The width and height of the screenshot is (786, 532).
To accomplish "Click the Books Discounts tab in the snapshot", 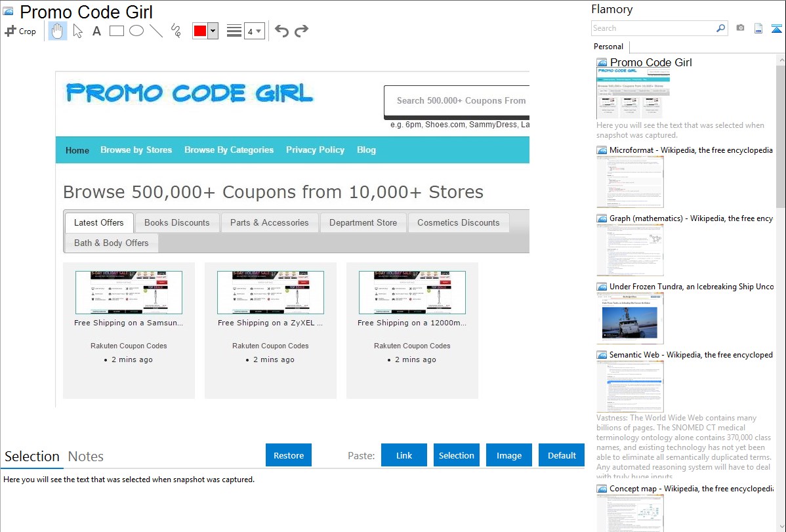I will (x=177, y=222).
